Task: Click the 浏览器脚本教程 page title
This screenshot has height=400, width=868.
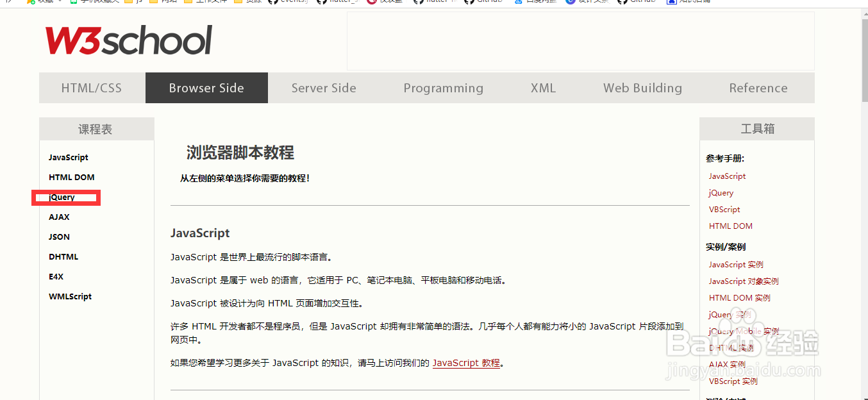Action: point(240,153)
